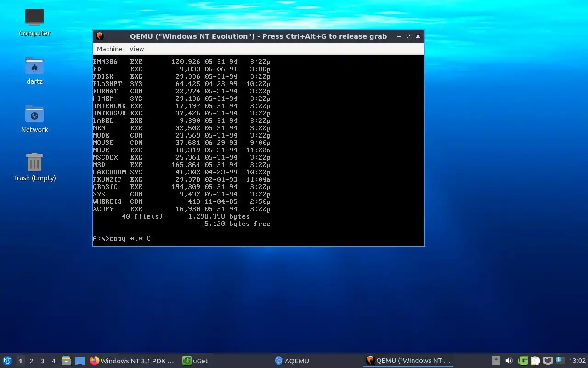Open the Lubuntu start menu icon
The image size is (588, 368).
pos(7,361)
